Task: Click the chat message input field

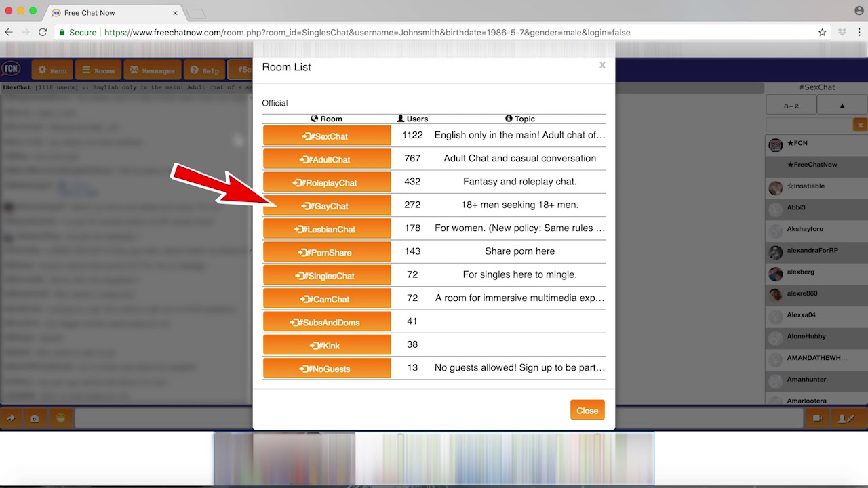Action: [439, 418]
